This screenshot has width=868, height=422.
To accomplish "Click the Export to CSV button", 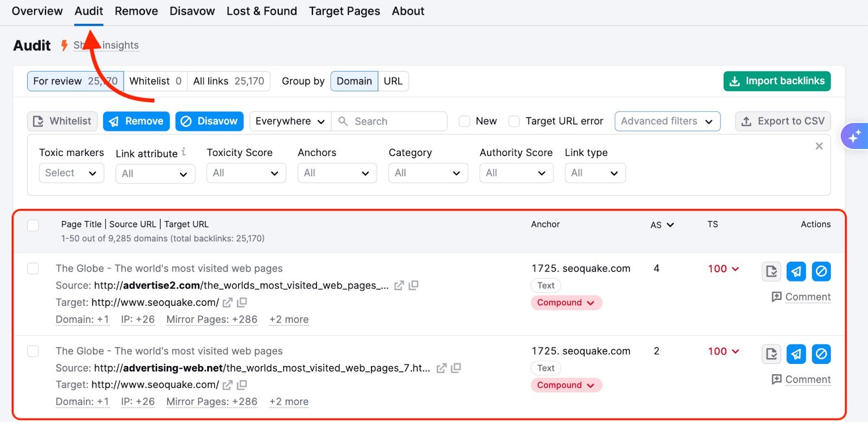I will [x=782, y=121].
